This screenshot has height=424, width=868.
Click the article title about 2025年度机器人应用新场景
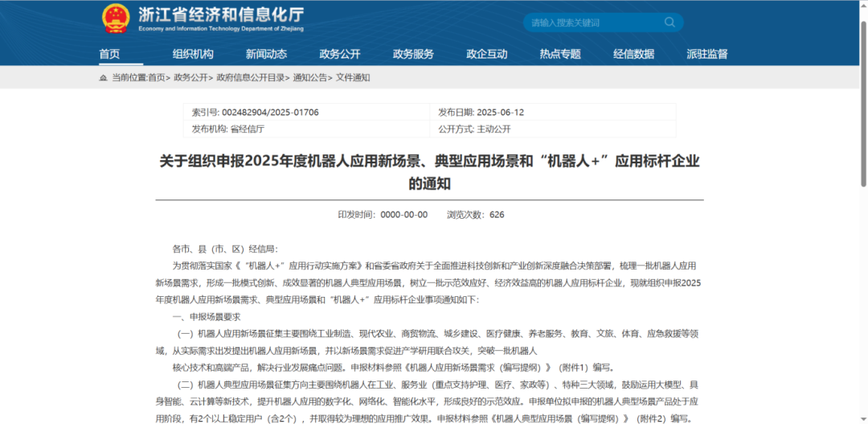pos(429,172)
